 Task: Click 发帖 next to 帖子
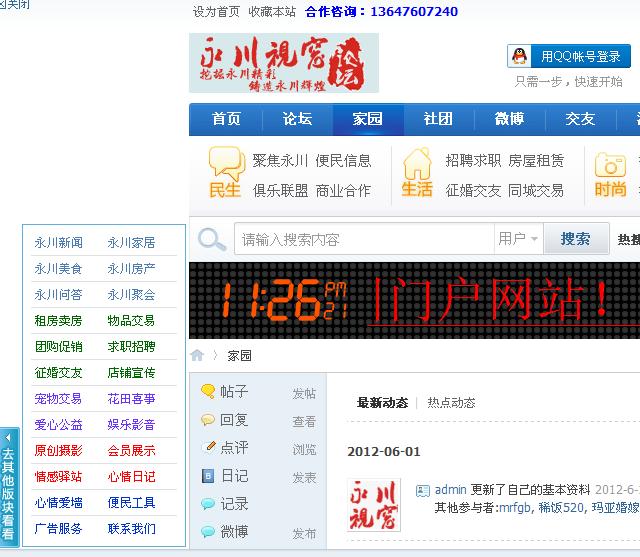pos(304,393)
